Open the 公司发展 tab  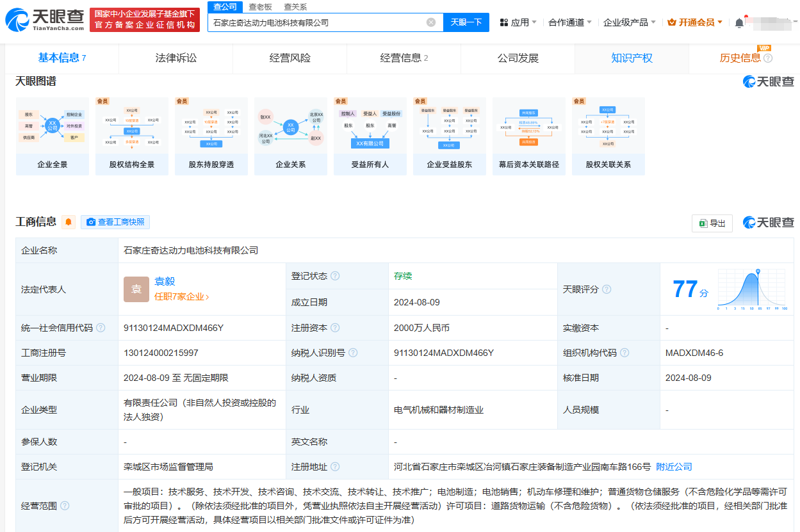pos(518,58)
